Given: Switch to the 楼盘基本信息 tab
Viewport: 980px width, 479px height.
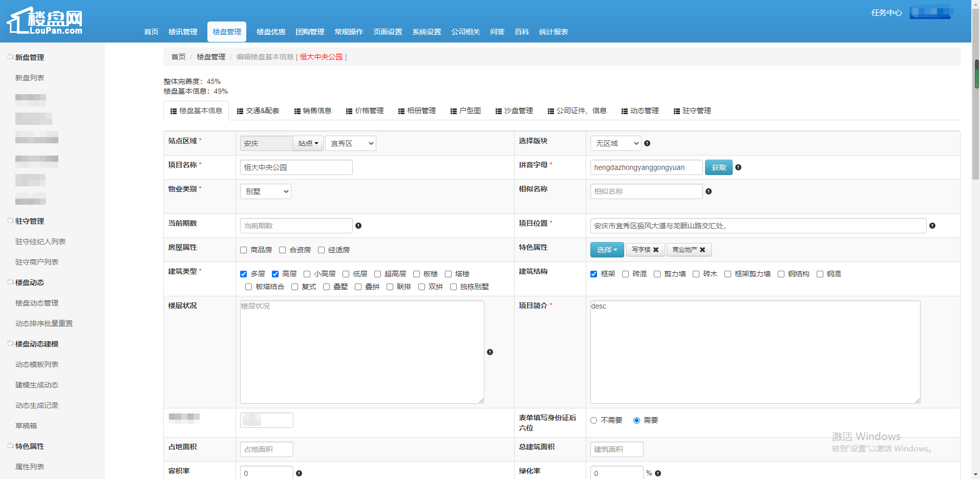Looking at the screenshot, I should pos(196,111).
